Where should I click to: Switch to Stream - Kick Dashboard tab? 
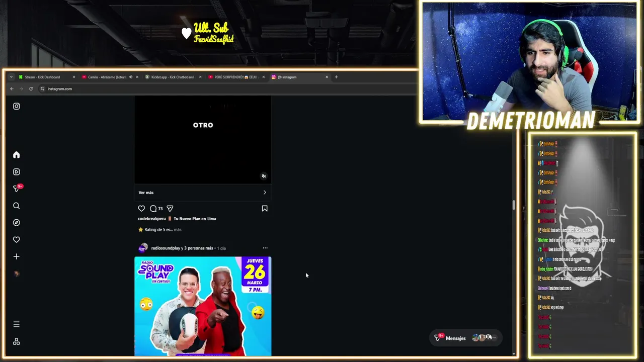(x=46, y=77)
